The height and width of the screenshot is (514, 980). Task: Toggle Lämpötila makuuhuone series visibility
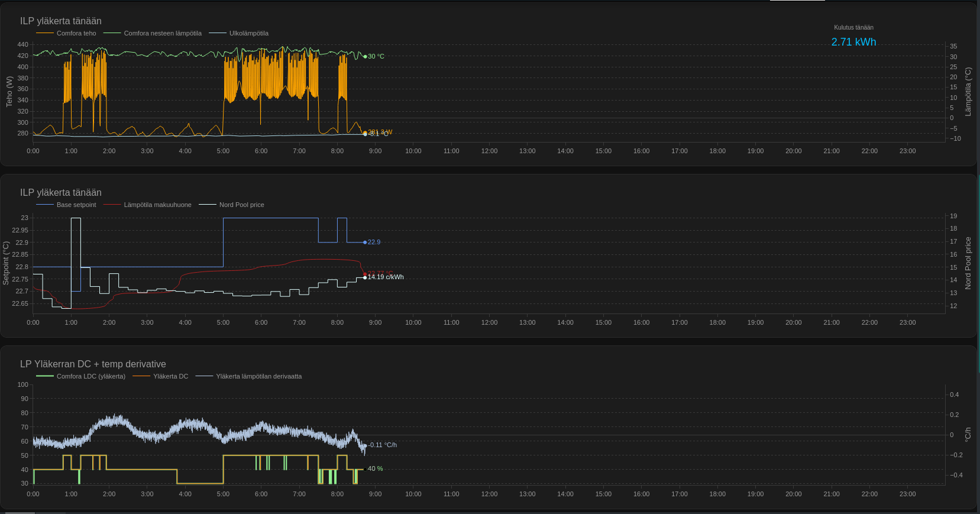click(x=157, y=205)
